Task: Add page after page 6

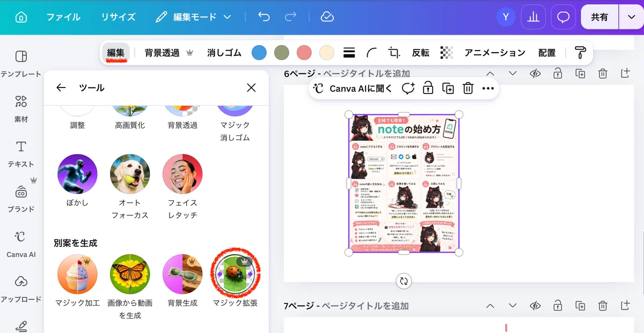Action: [625, 74]
